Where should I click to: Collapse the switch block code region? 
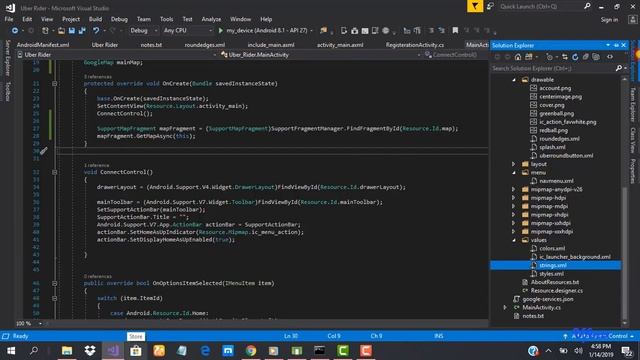[55, 298]
